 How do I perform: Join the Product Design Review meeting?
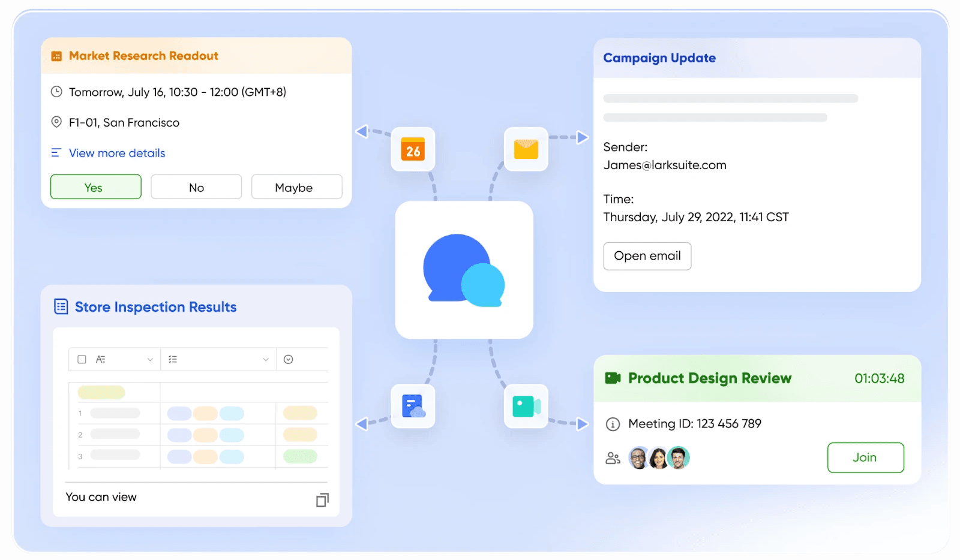[865, 457]
